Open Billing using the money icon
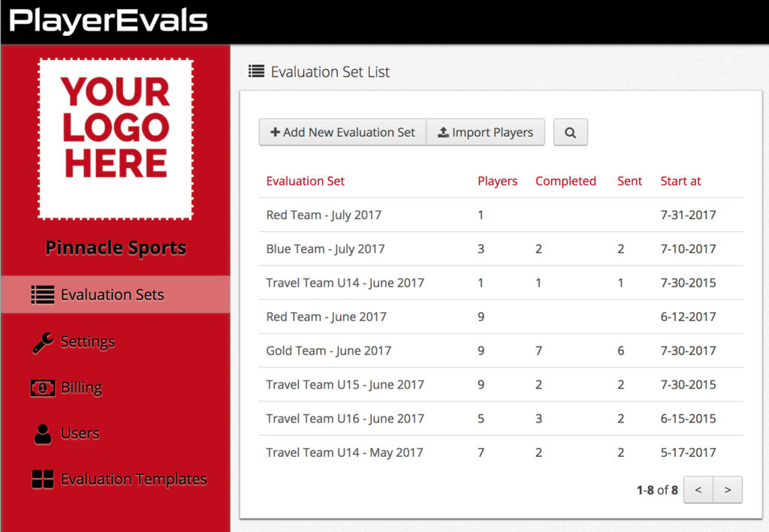This screenshot has height=532, width=769. (x=43, y=387)
